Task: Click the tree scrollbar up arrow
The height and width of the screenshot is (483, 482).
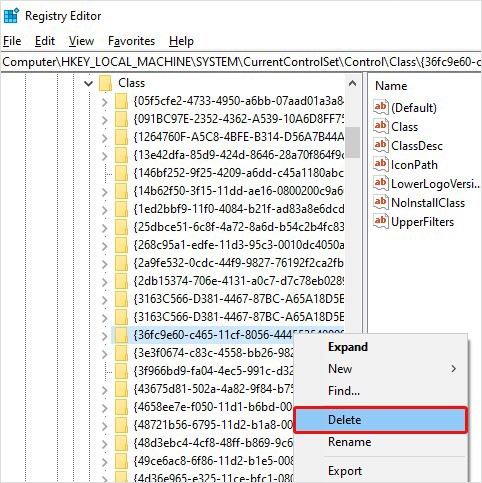Action: click(x=352, y=83)
